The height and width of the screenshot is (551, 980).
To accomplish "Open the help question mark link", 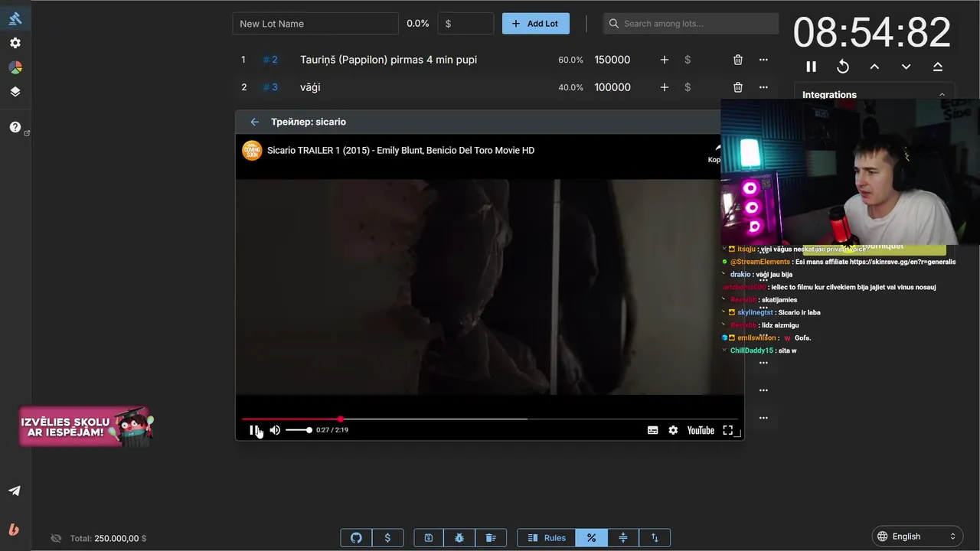I will click(15, 127).
